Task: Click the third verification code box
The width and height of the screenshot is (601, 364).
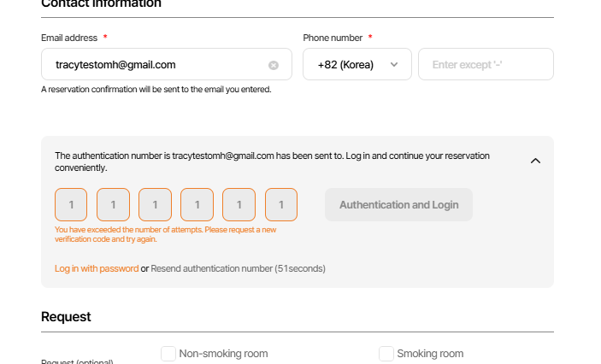Action: coord(155,205)
